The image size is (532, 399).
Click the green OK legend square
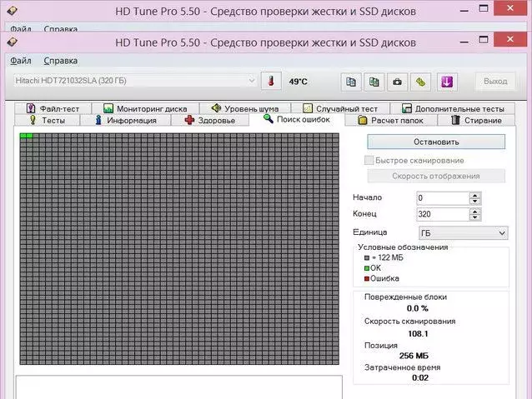tap(367, 268)
